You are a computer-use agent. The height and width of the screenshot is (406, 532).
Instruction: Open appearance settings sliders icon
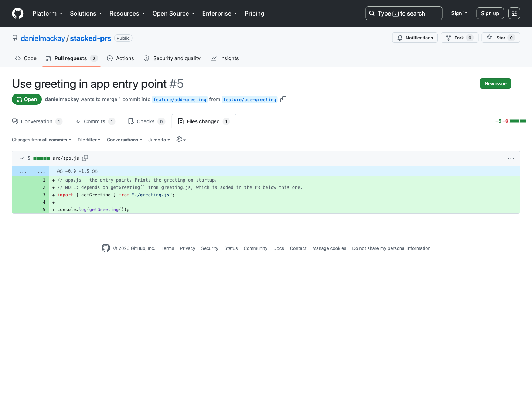(514, 13)
